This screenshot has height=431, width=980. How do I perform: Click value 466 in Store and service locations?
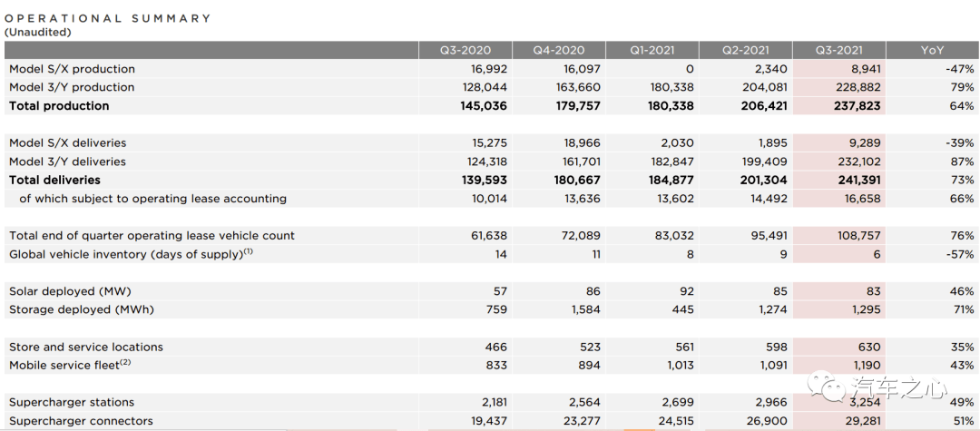(x=497, y=347)
